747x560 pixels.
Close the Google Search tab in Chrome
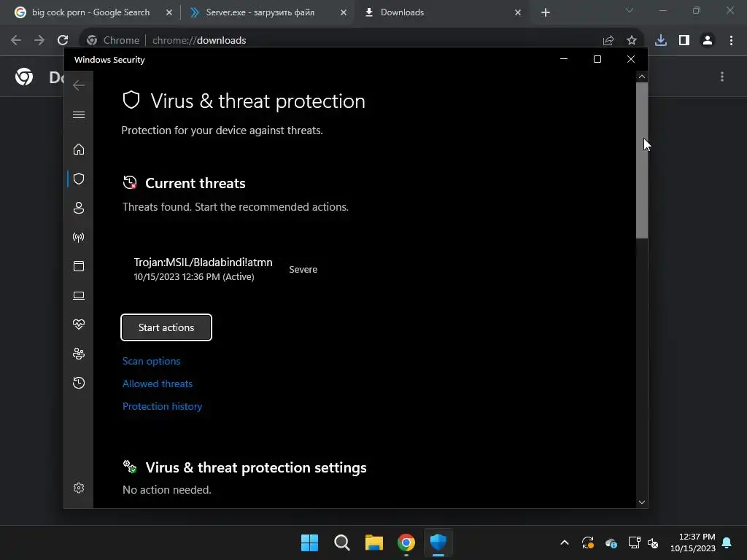[x=169, y=13]
